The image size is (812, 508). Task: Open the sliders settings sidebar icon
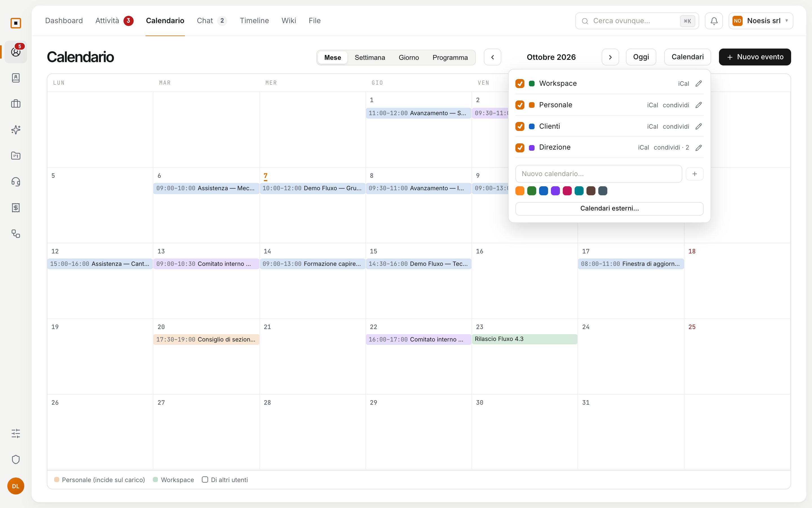click(16, 433)
